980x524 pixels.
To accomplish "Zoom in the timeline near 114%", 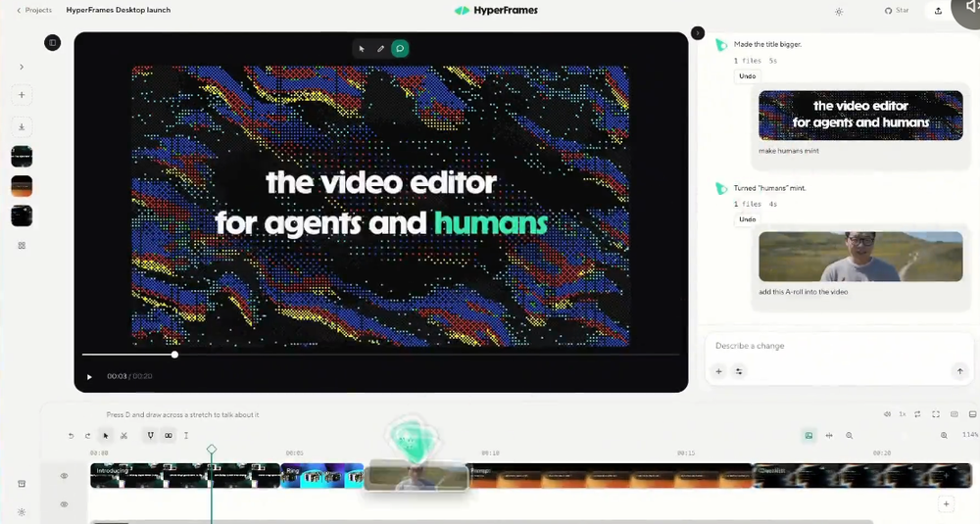I will click(x=944, y=436).
